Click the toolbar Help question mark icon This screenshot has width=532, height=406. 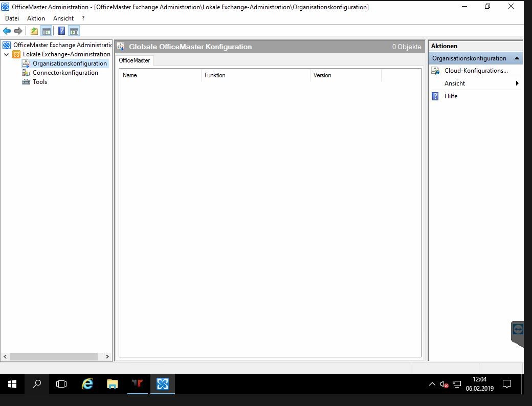pos(61,31)
